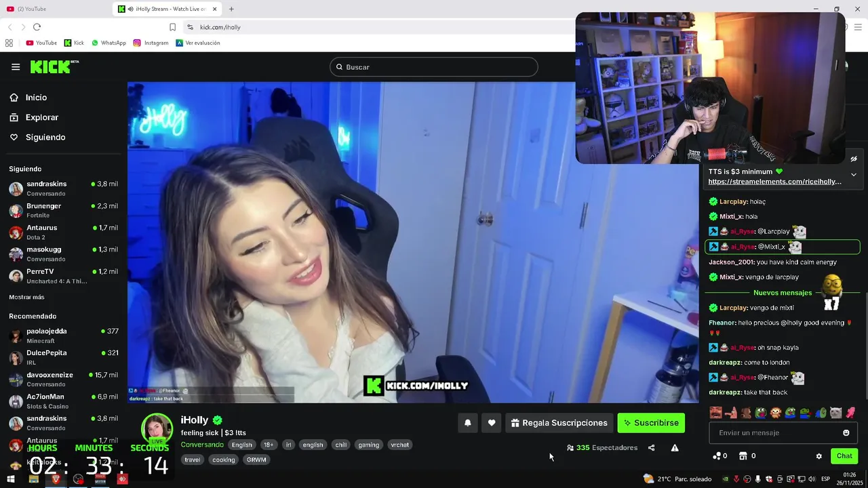
Task: Select the GRWM tag
Action: tap(256, 460)
